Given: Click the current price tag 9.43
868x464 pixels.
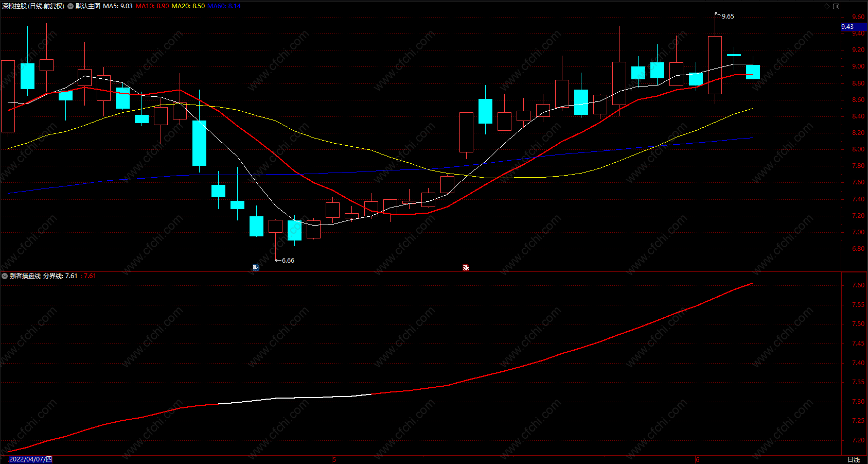Looking at the screenshot, I should pyautogui.click(x=854, y=27).
